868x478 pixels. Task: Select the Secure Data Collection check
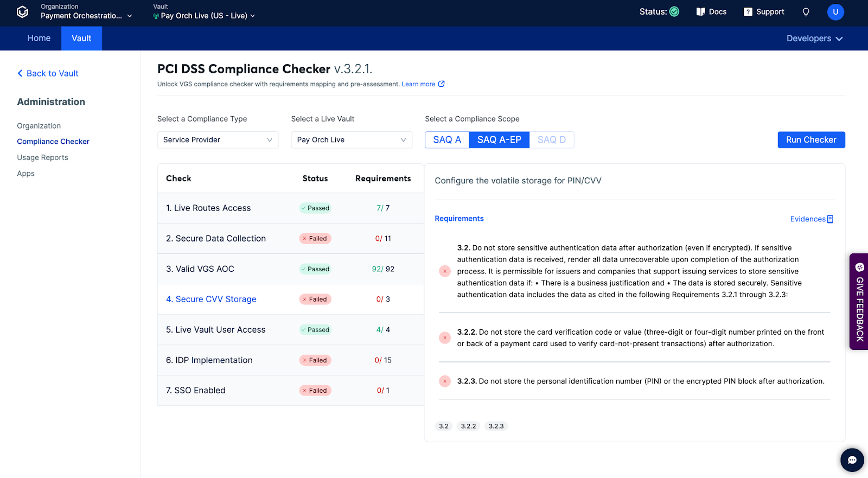click(x=216, y=239)
